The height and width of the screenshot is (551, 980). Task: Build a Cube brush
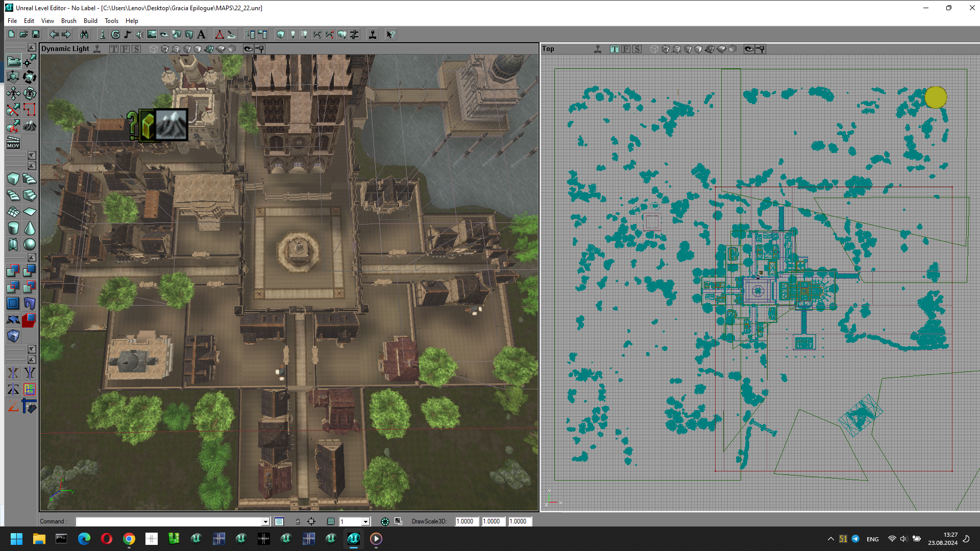tap(13, 179)
